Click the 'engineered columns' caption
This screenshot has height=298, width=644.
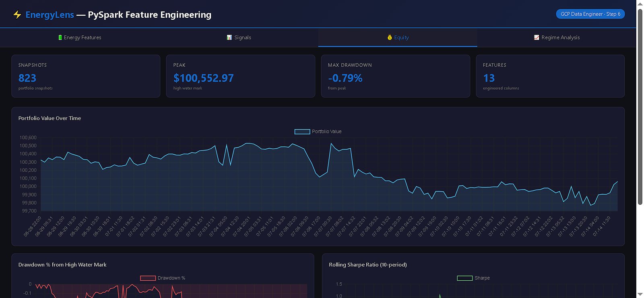tap(501, 88)
